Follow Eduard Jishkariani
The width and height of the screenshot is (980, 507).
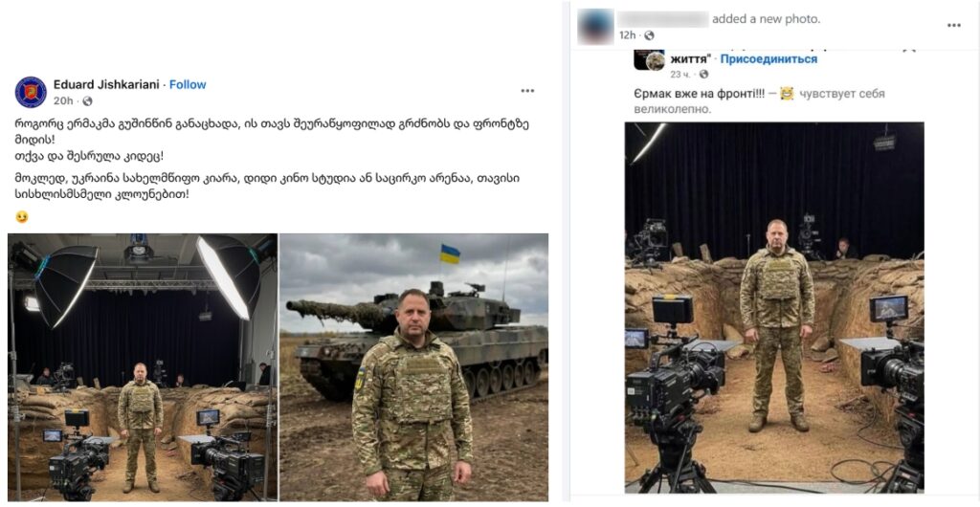coord(188,85)
